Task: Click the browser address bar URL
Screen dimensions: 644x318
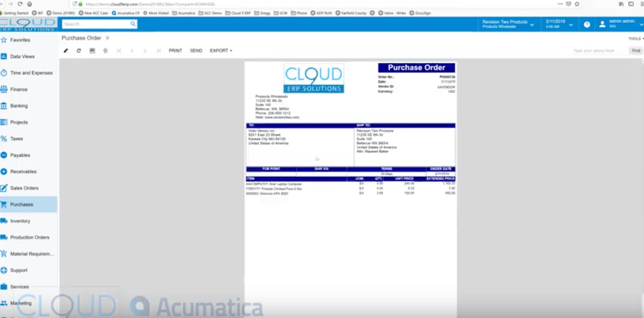Action: pyautogui.click(x=150, y=4)
